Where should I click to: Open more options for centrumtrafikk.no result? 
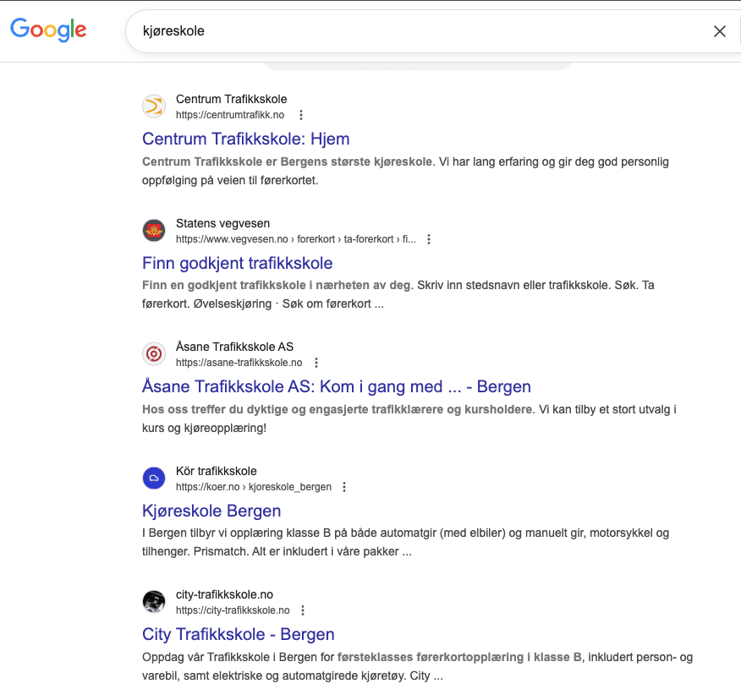[x=301, y=115]
